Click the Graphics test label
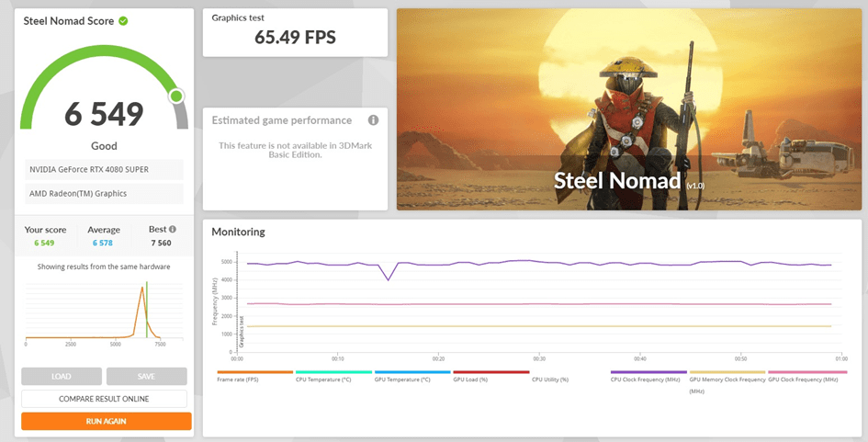This screenshot has width=868, height=442. 238,17
